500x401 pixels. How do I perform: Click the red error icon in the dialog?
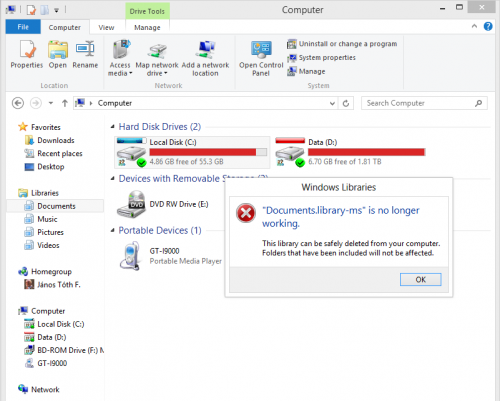[x=246, y=213]
